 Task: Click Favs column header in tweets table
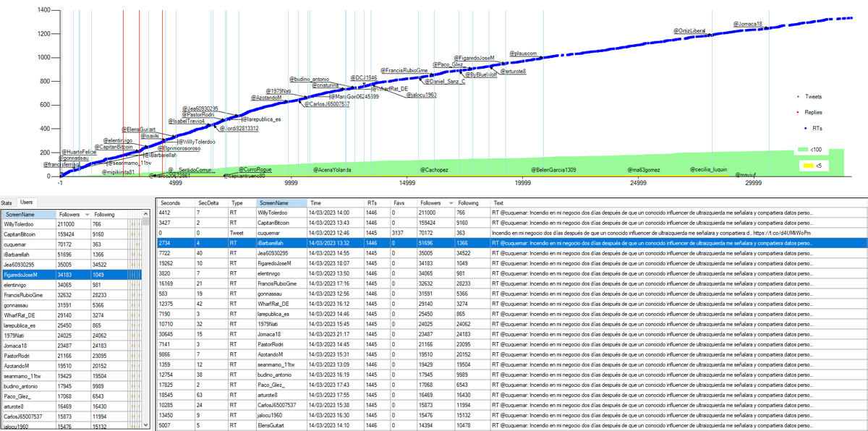pyautogui.click(x=405, y=203)
